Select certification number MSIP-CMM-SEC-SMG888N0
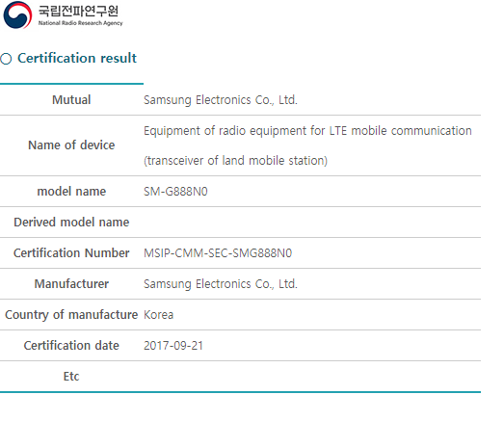 tap(218, 253)
